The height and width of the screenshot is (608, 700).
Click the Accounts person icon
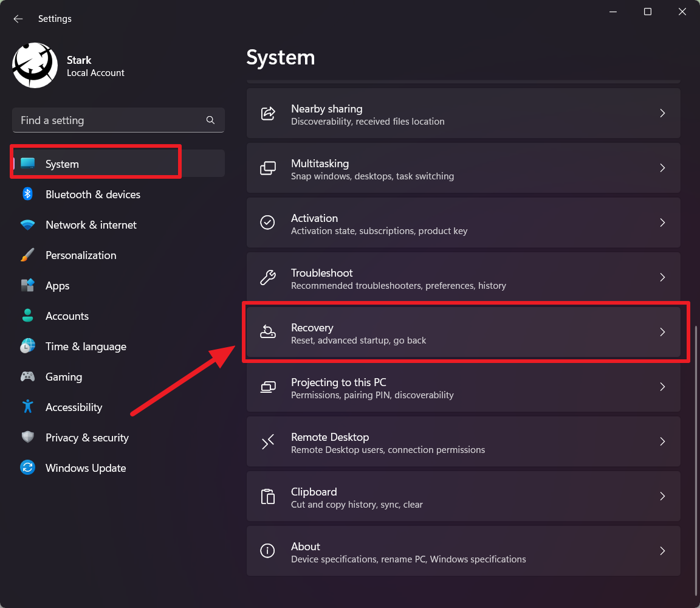pyautogui.click(x=28, y=316)
